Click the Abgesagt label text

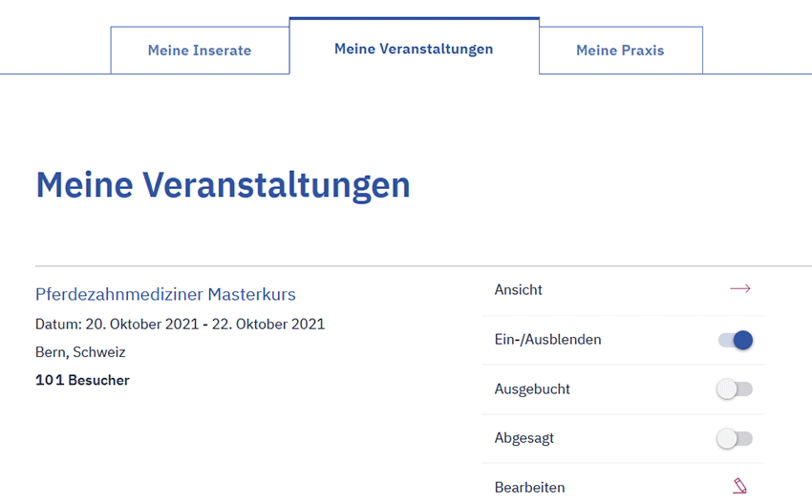click(x=524, y=438)
